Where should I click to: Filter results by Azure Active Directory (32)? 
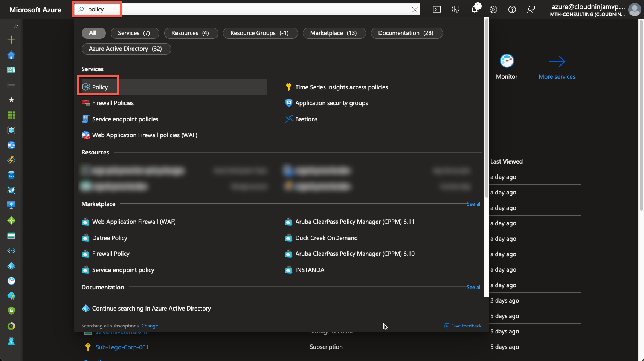click(x=126, y=49)
